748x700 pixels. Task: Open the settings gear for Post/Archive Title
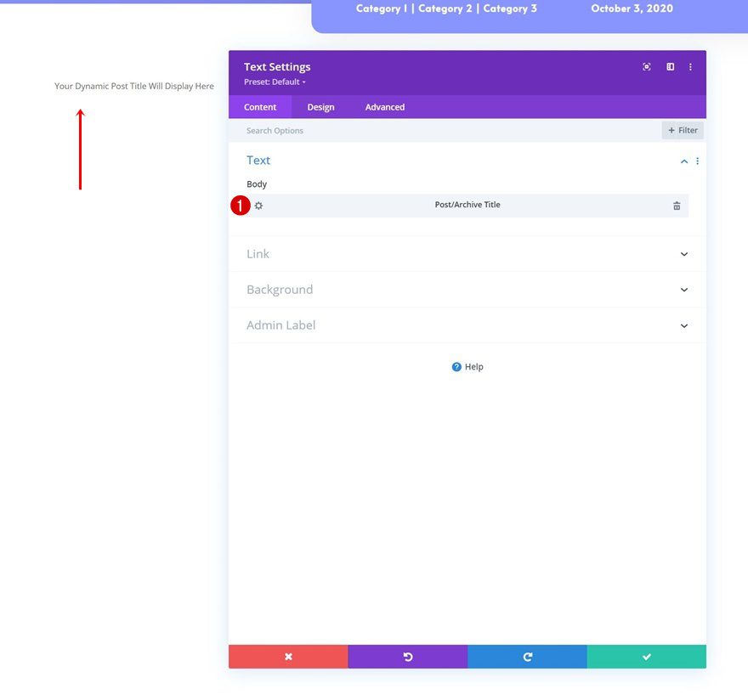pos(258,205)
